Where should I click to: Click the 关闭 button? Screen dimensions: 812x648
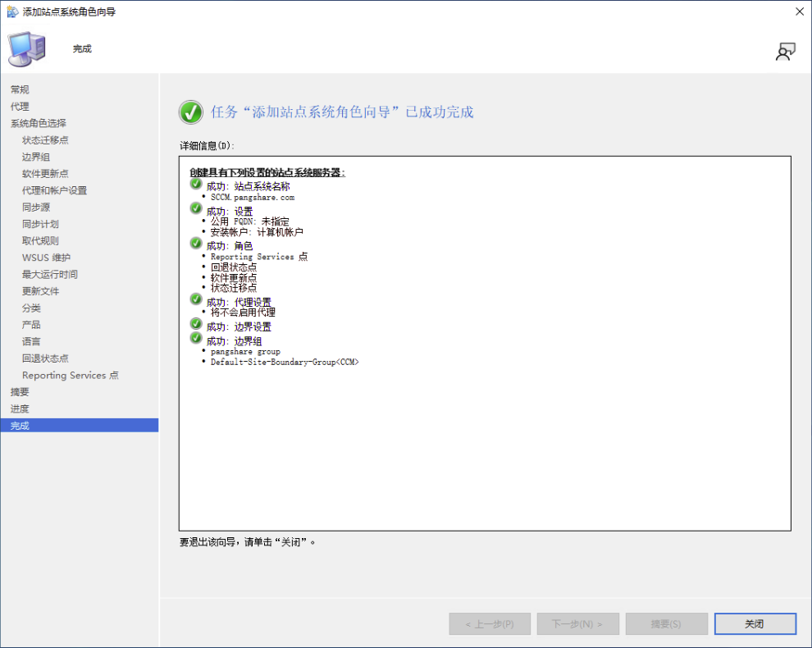pyautogui.click(x=755, y=623)
